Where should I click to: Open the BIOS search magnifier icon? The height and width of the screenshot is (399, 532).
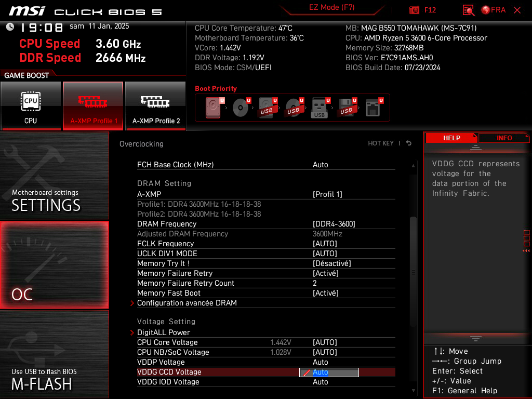(469, 10)
